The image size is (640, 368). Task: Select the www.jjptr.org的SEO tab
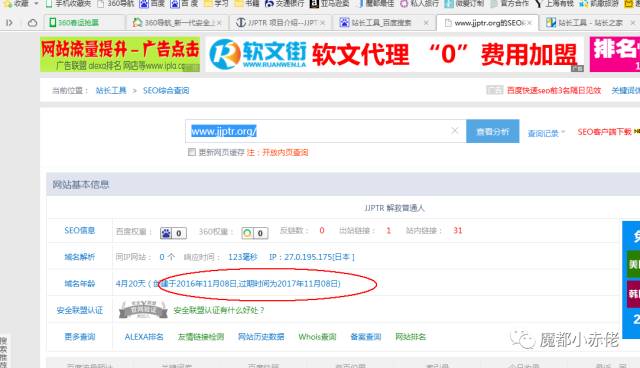(x=488, y=22)
